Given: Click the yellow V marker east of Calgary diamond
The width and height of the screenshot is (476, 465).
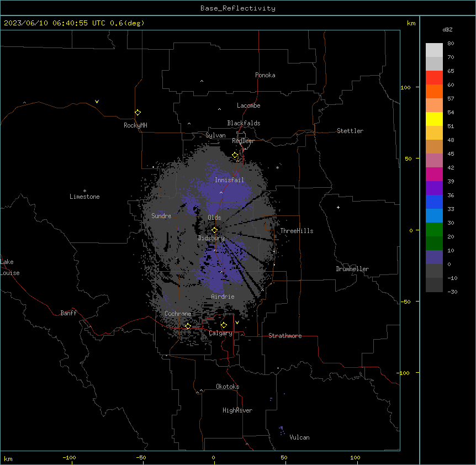Looking at the screenshot, I should (x=237, y=323).
